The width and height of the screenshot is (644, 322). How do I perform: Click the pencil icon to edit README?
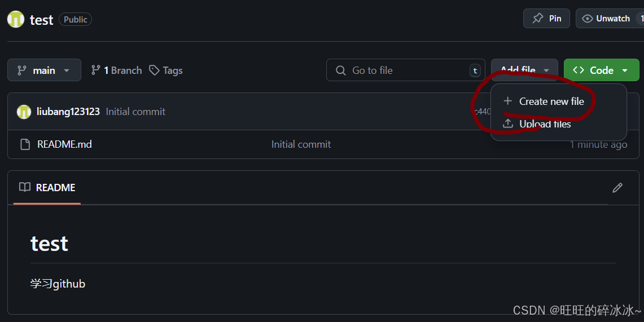tap(617, 188)
